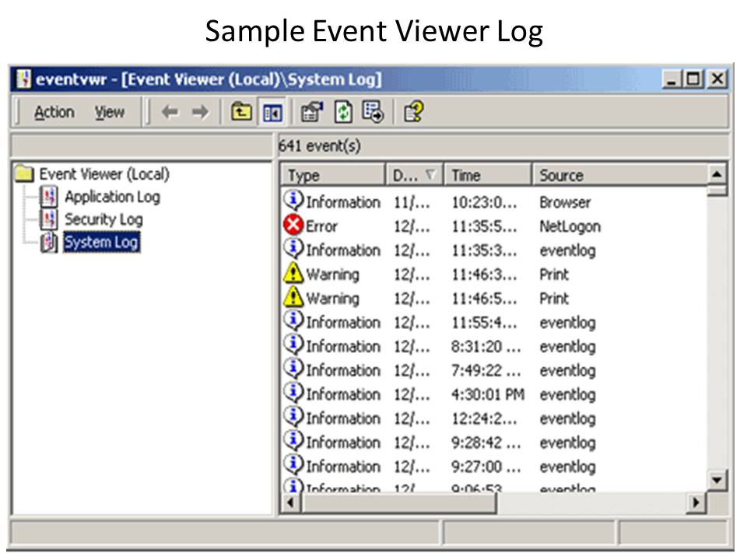
Task: Open the View menu
Action: (x=110, y=113)
